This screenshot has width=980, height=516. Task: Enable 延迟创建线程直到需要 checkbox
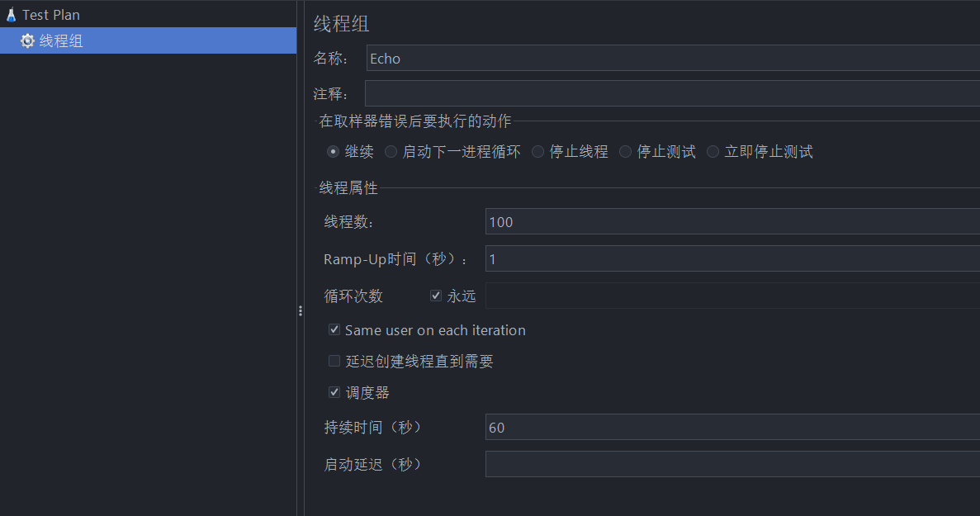(x=334, y=361)
